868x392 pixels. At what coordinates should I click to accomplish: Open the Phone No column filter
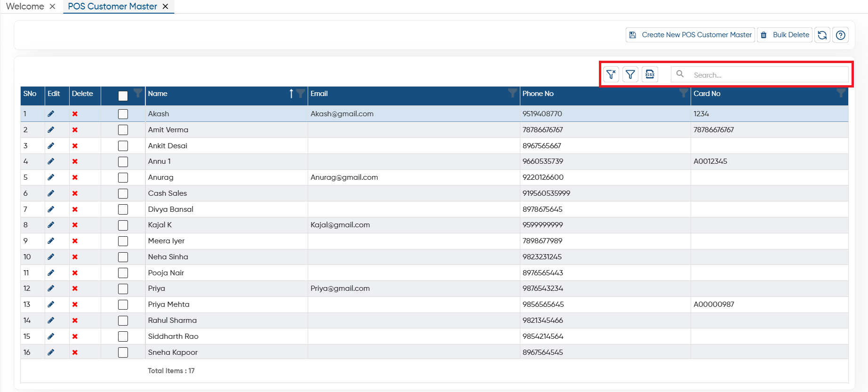pos(684,93)
